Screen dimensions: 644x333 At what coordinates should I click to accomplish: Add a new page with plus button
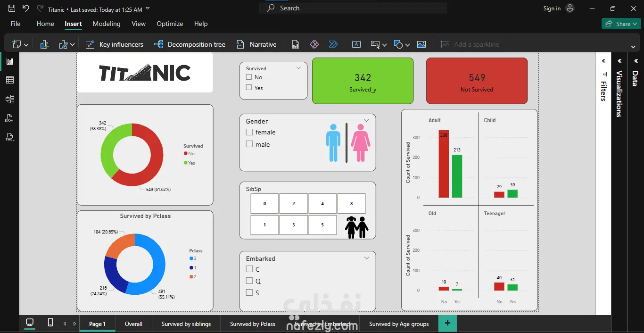click(447, 323)
